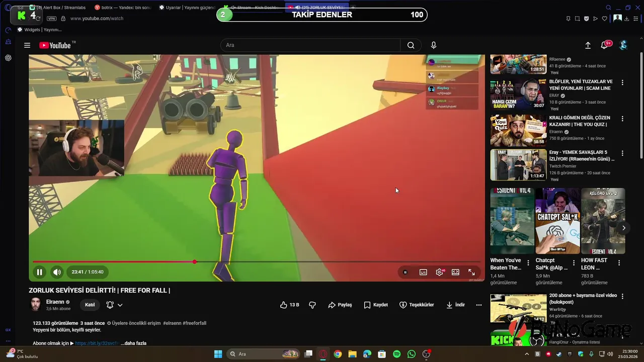Open options for the When You've Beaten short

[528, 263]
